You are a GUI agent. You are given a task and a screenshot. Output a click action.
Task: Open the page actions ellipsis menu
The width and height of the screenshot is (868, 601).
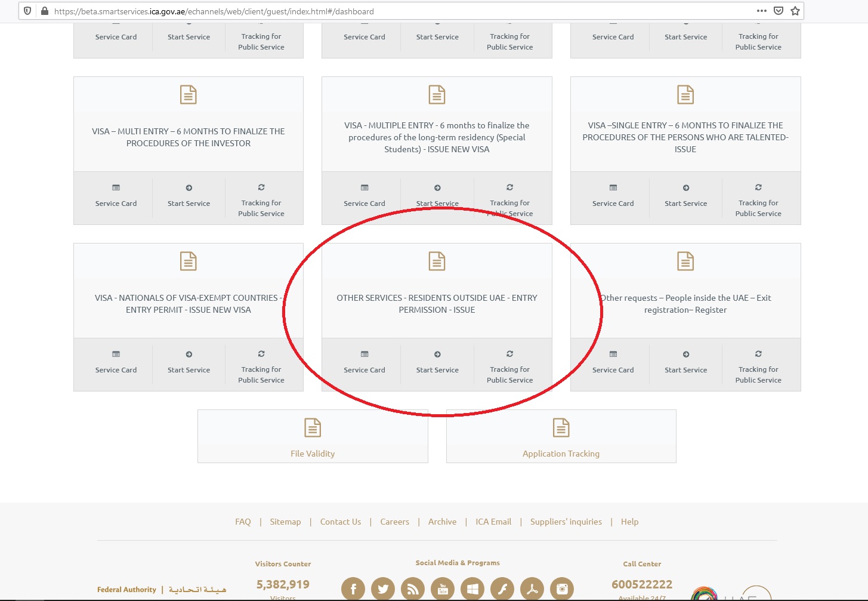coord(762,11)
